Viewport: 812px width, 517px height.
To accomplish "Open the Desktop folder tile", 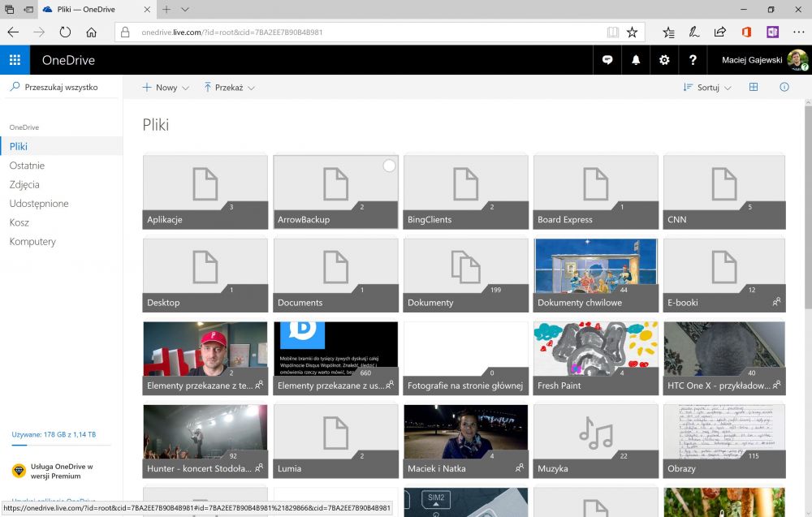I will pos(205,275).
